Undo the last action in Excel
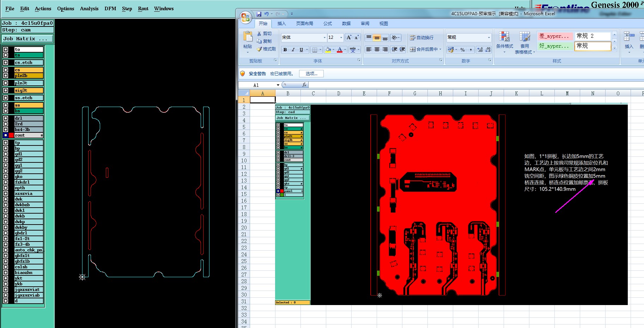The image size is (644, 328). pos(267,14)
